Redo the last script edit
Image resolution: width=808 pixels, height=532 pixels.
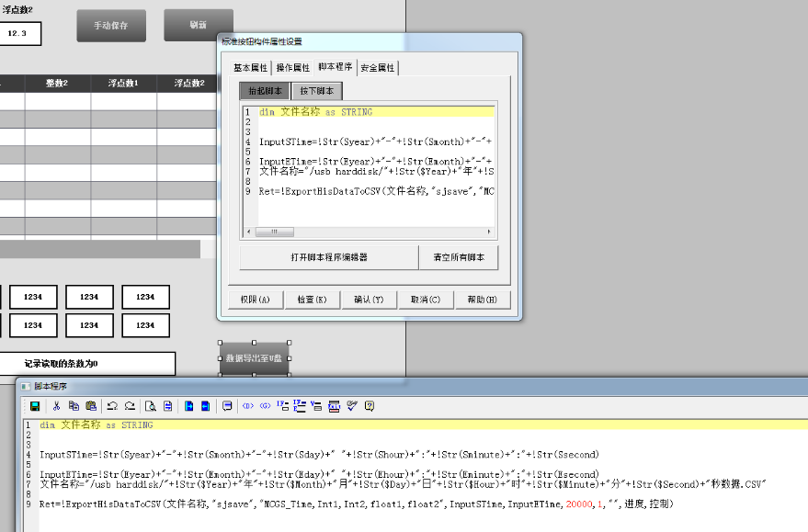point(130,406)
